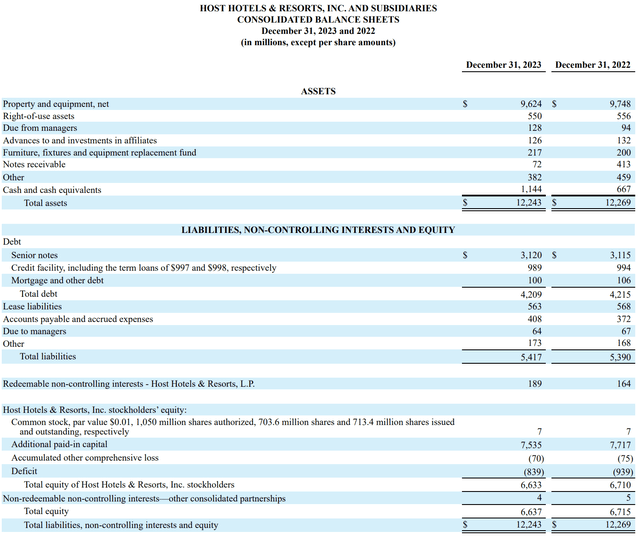Click the 9,748 property value for 2022
Image resolution: width=640 pixels, height=538 pixels.
620,104
